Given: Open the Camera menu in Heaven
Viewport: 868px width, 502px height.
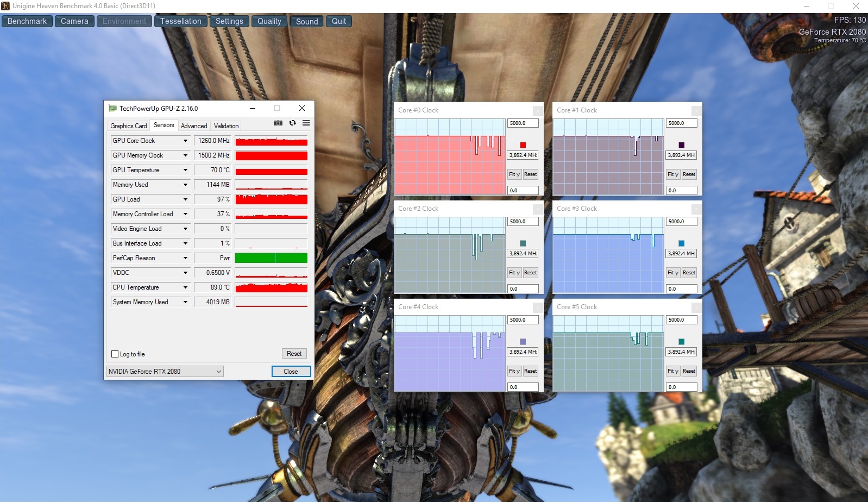Looking at the screenshot, I should 74,21.
